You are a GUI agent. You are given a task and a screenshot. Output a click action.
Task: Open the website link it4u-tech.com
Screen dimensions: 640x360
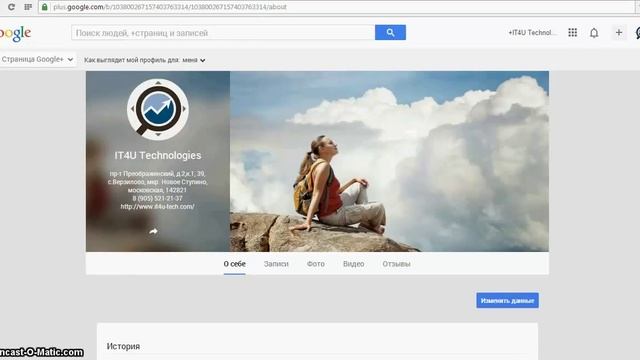157,207
